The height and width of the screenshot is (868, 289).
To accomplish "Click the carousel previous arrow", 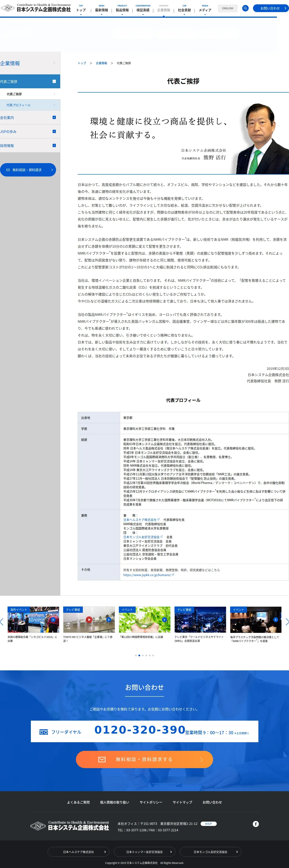I will coord(2,622).
